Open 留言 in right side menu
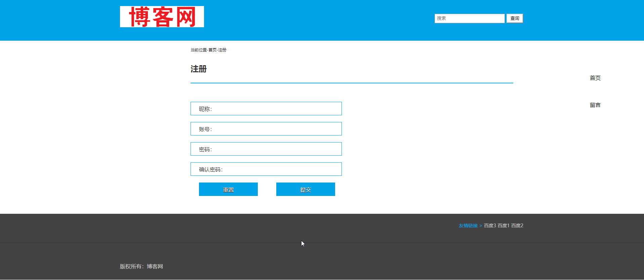Screen dimensions: 644x280 click(x=595, y=105)
